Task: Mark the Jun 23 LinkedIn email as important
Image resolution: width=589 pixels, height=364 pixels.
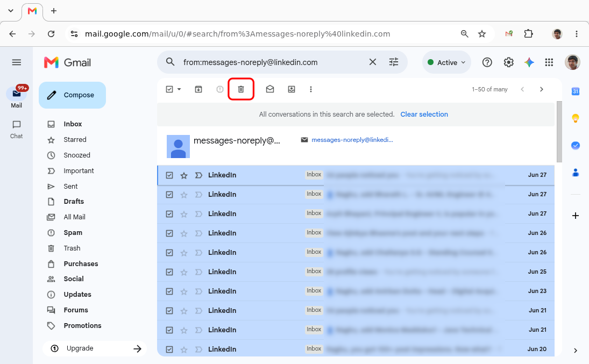Action: [198, 291]
